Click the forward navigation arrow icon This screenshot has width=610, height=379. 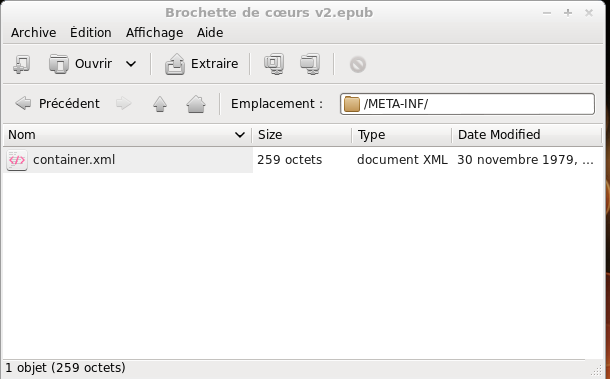pyautogui.click(x=123, y=104)
